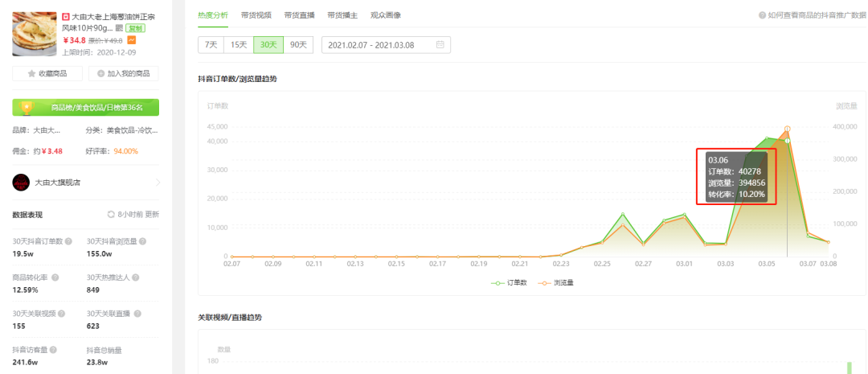Viewport: 868px width, 374px height.
Task: Select the 15天 time range
Action: pos(239,45)
